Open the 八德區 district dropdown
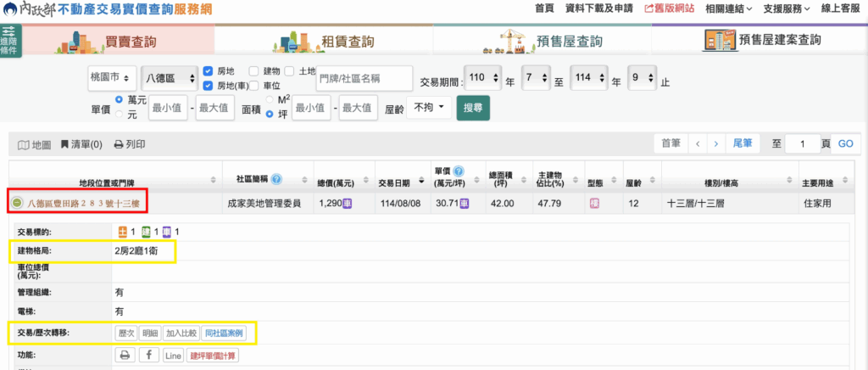The width and height of the screenshot is (868, 370). click(169, 78)
